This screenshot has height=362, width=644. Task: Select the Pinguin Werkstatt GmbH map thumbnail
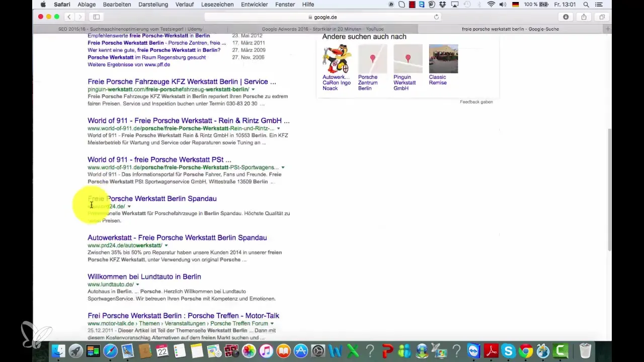[x=408, y=59]
